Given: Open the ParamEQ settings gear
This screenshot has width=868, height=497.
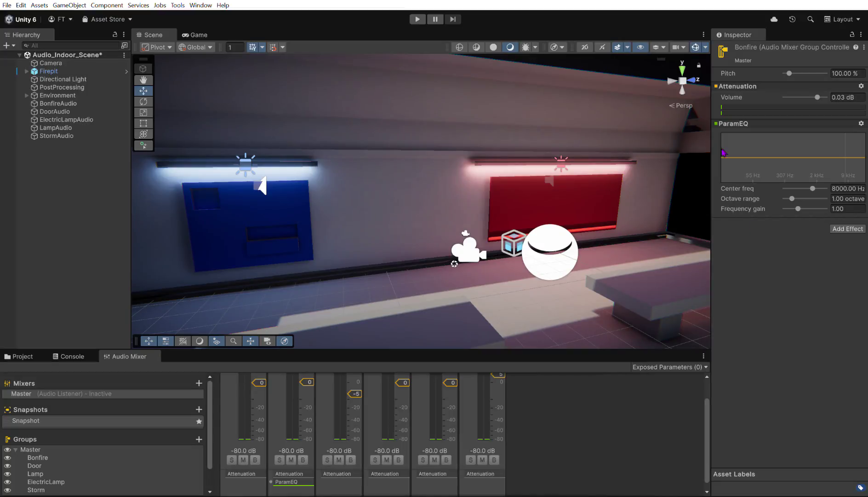Looking at the screenshot, I should click(861, 123).
